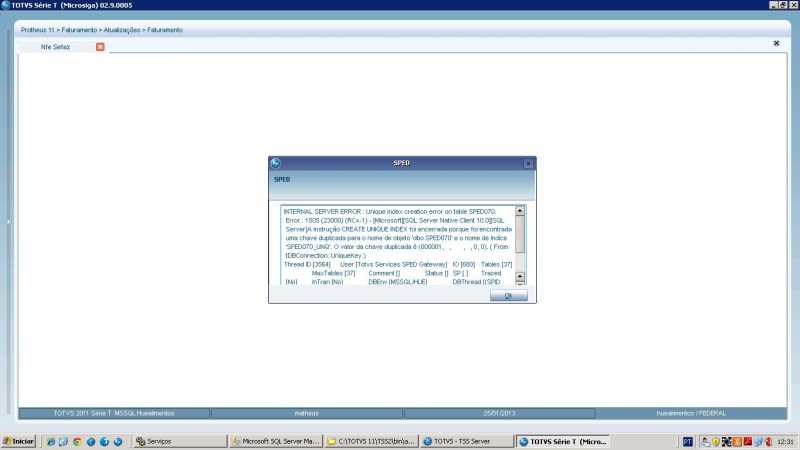Close the Nfe Sefaz tab
The height and width of the screenshot is (450, 800).
[100, 47]
